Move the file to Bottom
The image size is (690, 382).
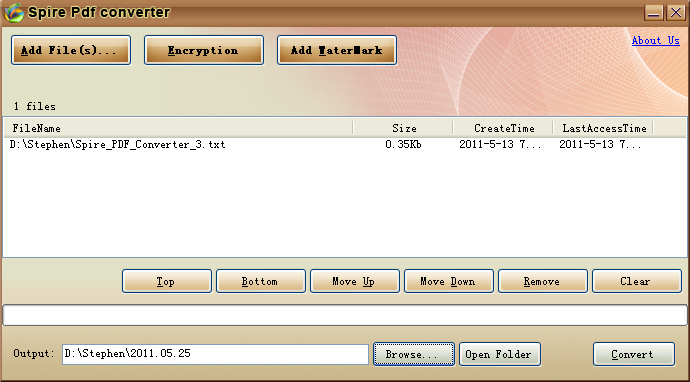261,281
